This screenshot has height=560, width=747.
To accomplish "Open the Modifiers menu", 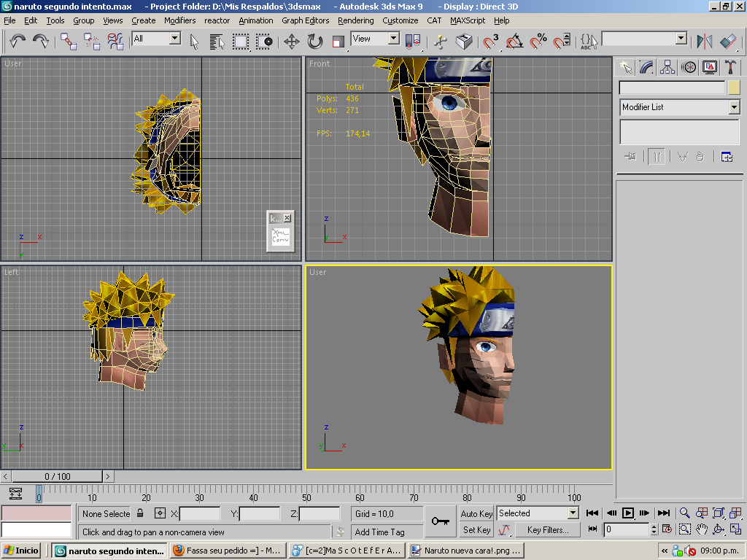I will pos(179,20).
